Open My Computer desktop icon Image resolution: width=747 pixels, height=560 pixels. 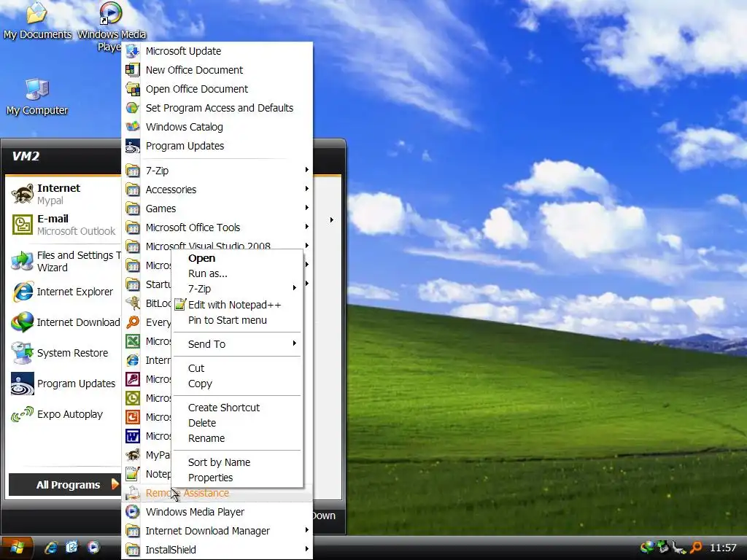[x=37, y=97]
